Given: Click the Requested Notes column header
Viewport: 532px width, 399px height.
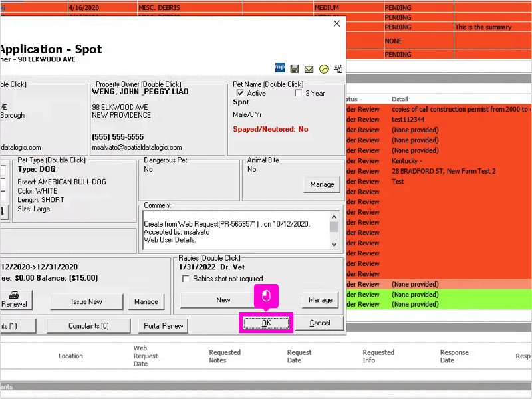Looking at the screenshot, I should (x=225, y=356).
